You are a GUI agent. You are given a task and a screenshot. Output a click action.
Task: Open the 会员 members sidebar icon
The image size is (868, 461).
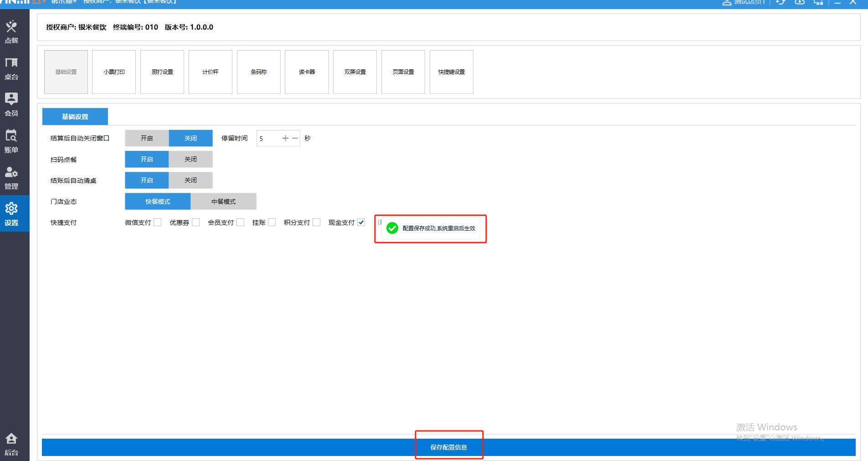(x=11, y=104)
